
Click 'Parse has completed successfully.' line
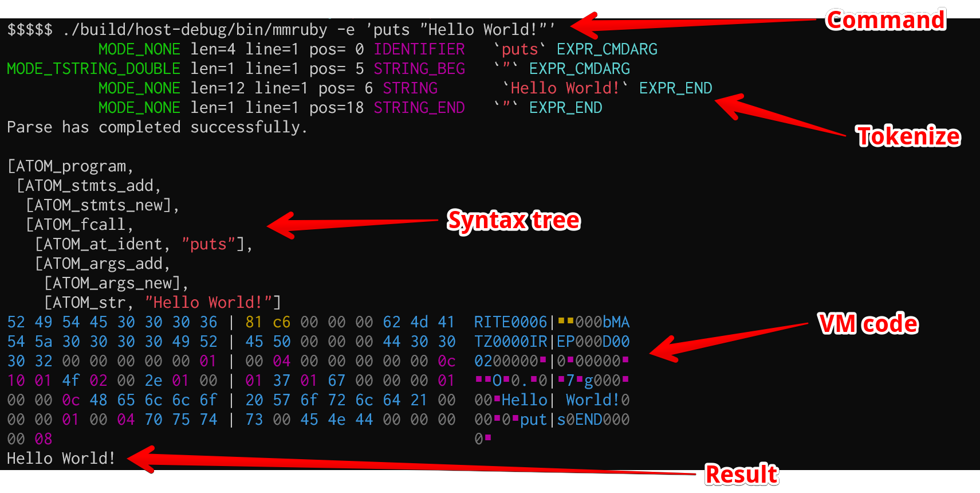pyautogui.click(x=157, y=127)
